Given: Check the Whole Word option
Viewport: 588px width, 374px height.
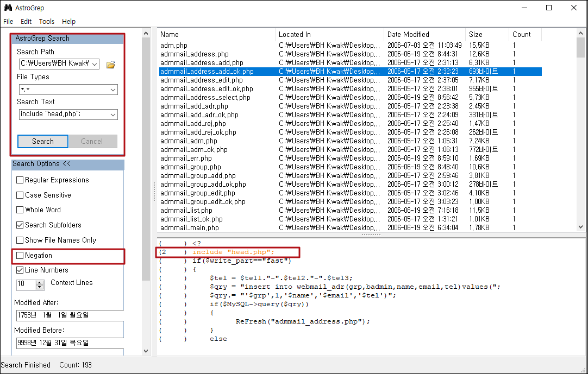Looking at the screenshot, I should [20, 210].
